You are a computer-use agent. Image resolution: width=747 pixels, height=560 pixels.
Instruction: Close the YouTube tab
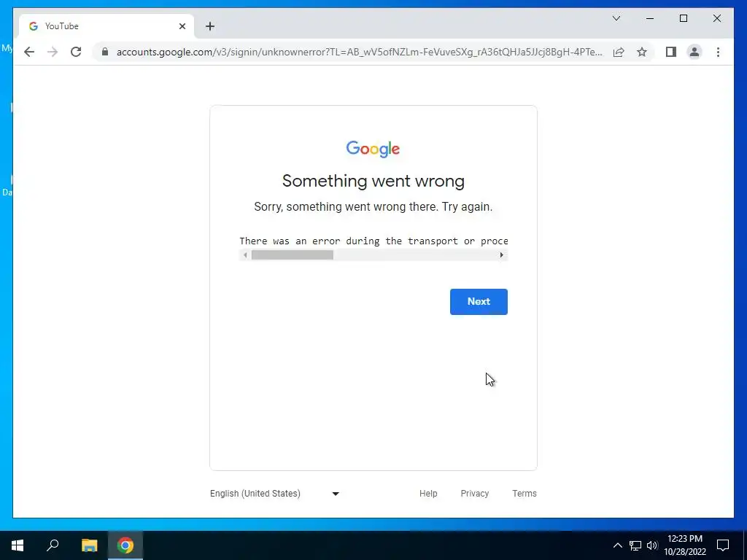point(182,26)
